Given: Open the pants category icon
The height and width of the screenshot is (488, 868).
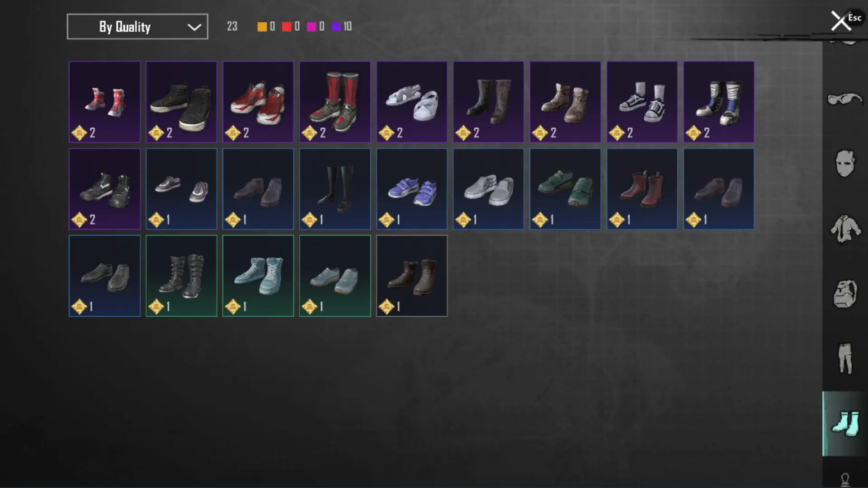Looking at the screenshot, I should point(844,359).
